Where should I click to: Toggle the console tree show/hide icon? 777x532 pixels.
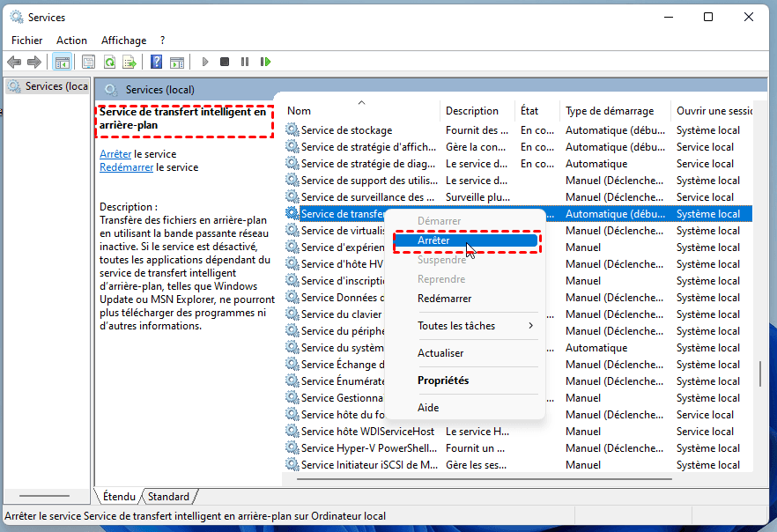(62, 62)
